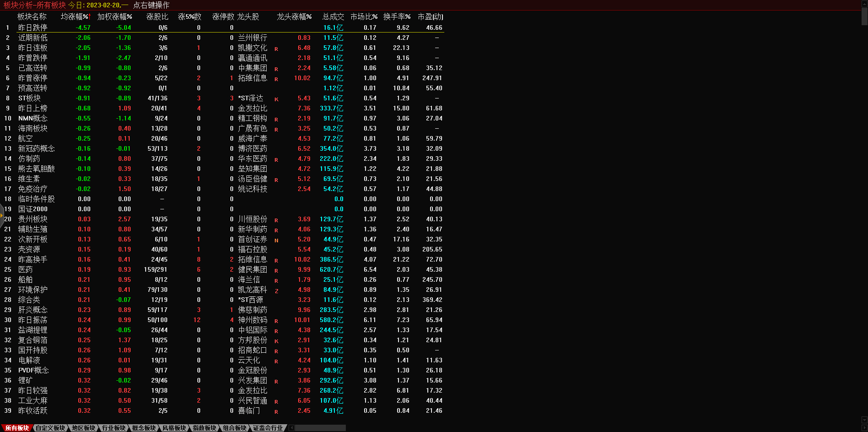Open the 地区板块 tab
The height and width of the screenshot is (432, 868).
[83, 428]
